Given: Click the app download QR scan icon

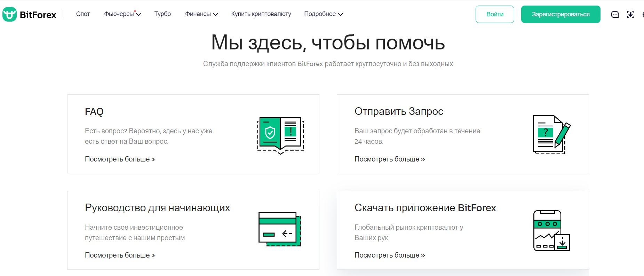Looking at the screenshot, I should point(630,14).
